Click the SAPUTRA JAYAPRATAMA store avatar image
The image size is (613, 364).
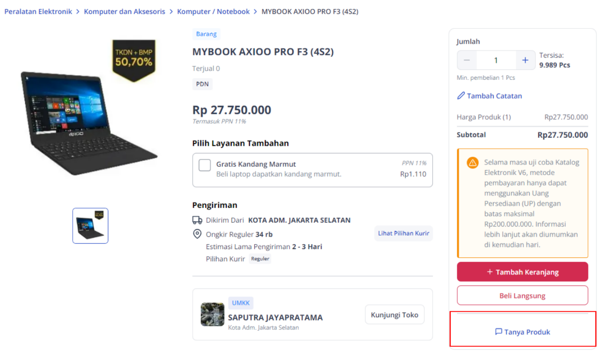coord(212,314)
